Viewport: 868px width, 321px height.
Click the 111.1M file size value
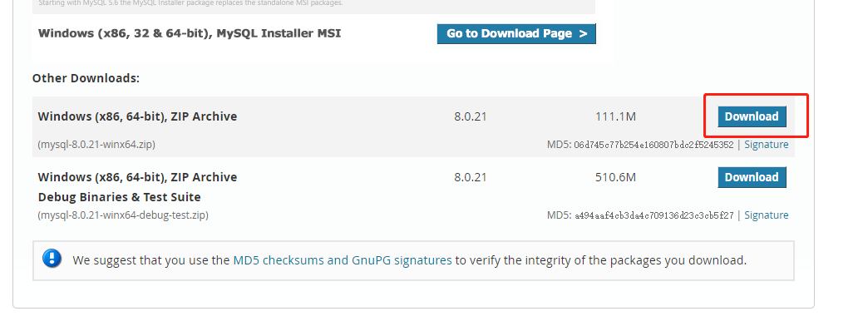pos(615,116)
